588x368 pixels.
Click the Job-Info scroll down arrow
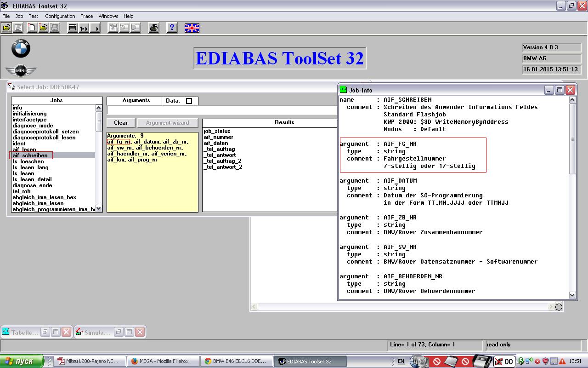pyautogui.click(x=572, y=295)
